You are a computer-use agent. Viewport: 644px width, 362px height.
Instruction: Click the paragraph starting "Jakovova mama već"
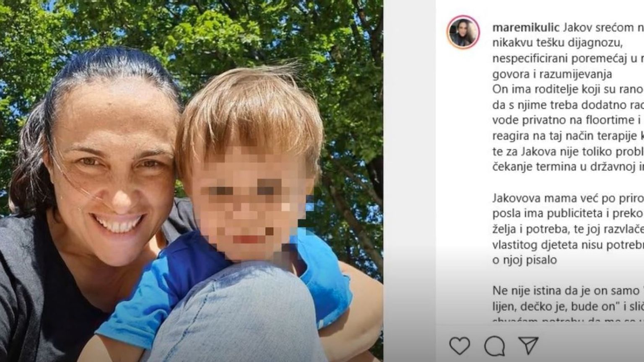pyautogui.click(x=568, y=229)
